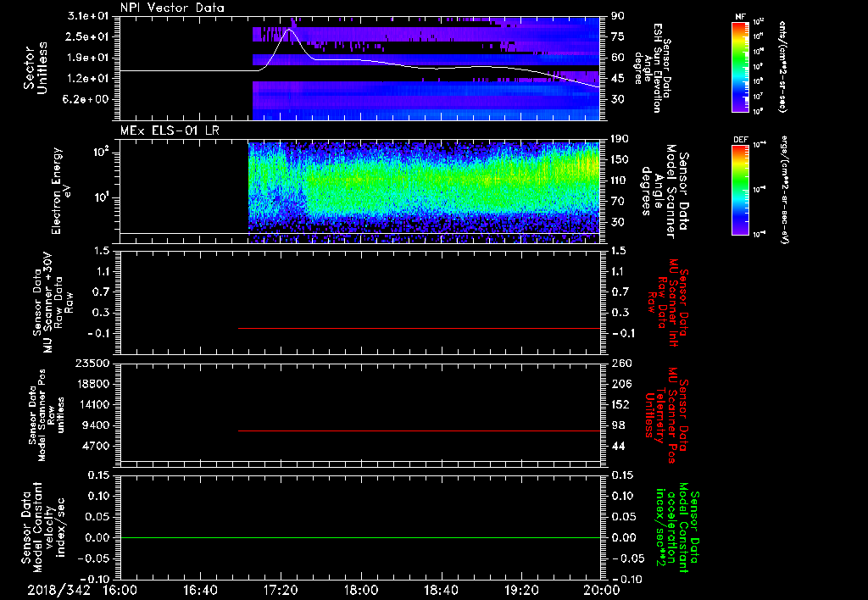The image size is (868, 600).
Task: Click the 1.9e+01 sector tick label
Action: click(x=88, y=58)
